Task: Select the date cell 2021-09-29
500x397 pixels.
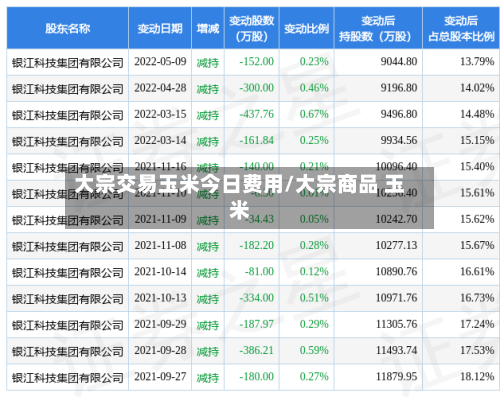Action: click(x=160, y=324)
